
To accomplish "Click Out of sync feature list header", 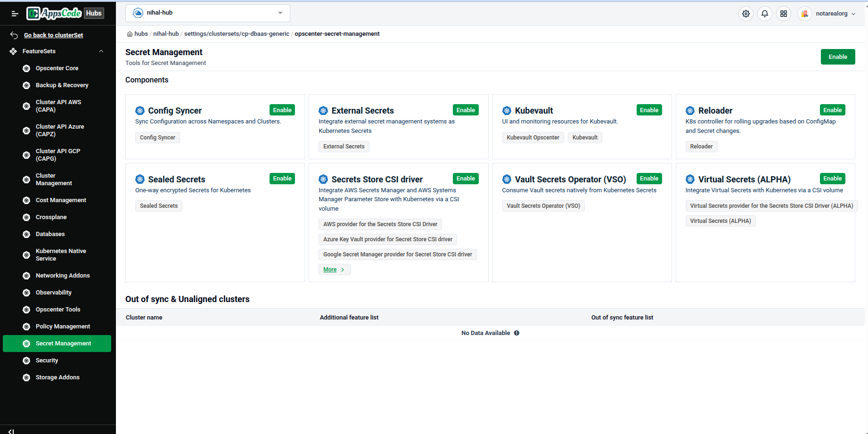I will tap(622, 318).
